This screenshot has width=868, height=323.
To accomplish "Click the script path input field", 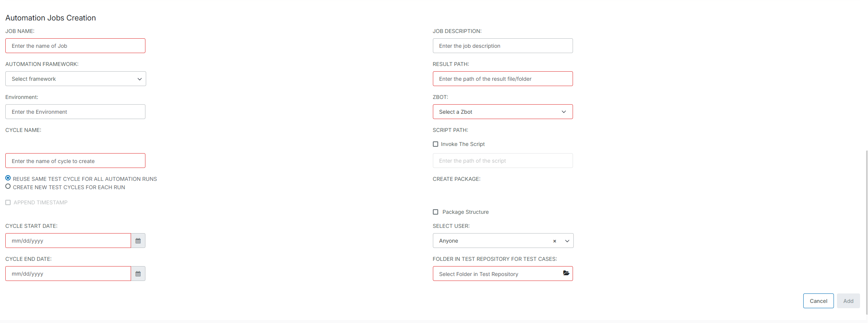I will tap(503, 161).
